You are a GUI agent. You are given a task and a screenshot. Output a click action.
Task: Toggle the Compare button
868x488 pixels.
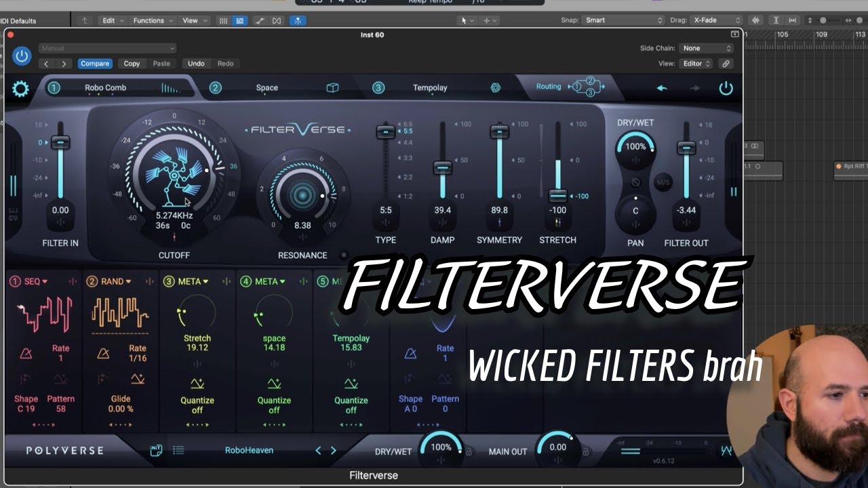95,64
